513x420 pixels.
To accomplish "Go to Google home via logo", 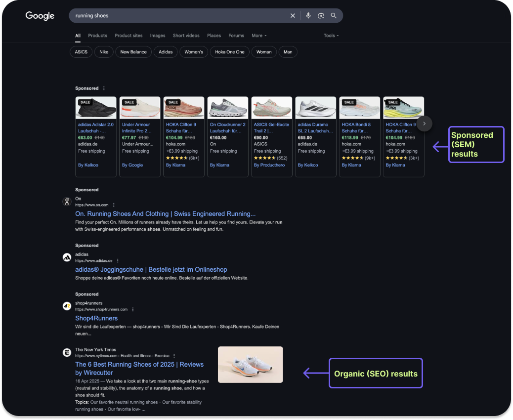I will [x=40, y=16].
